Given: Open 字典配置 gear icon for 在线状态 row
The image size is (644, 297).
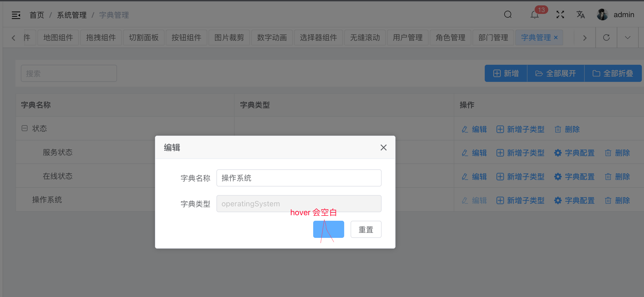Looking at the screenshot, I should point(558,177).
